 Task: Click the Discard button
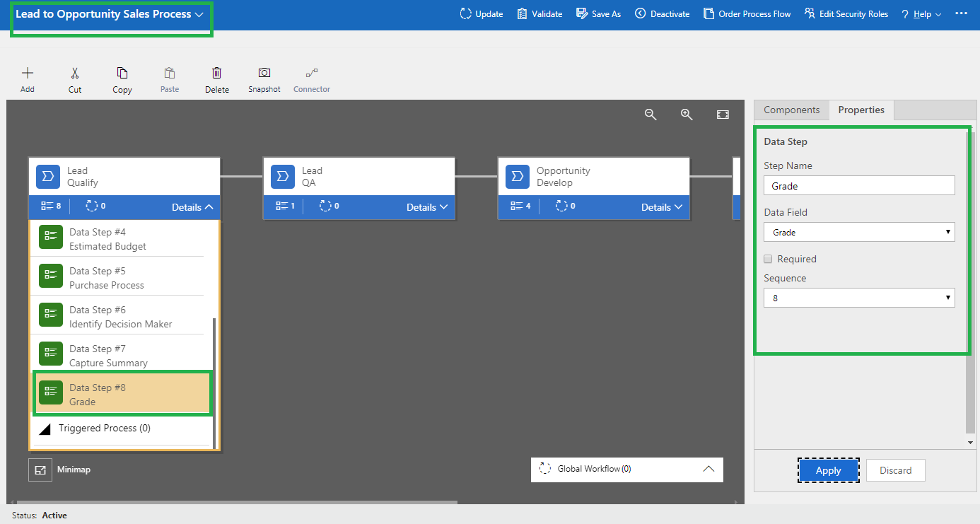(x=895, y=470)
